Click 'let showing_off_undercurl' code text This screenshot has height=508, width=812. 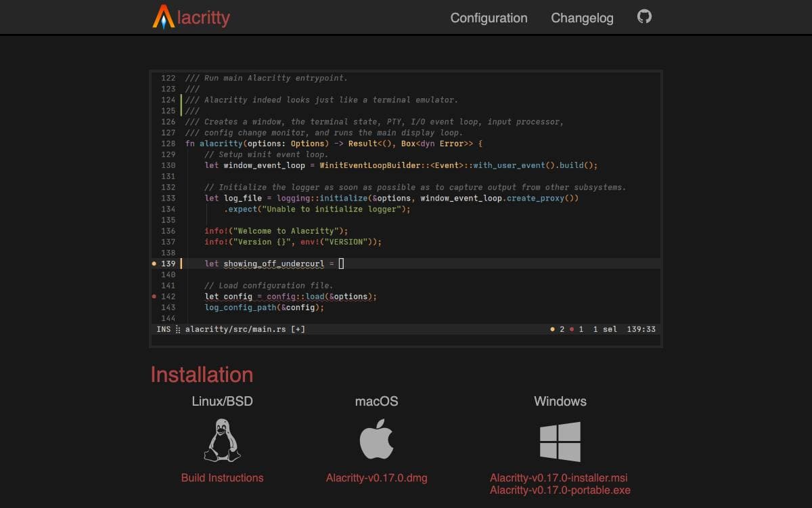(265, 263)
